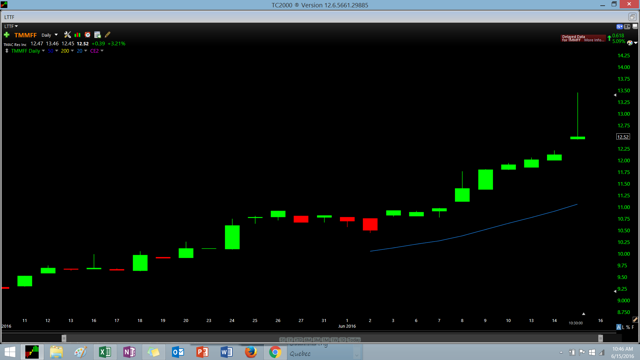Click the blue percent scale icon
Viewport: 640px width, 360px height.
click(620, 27)
